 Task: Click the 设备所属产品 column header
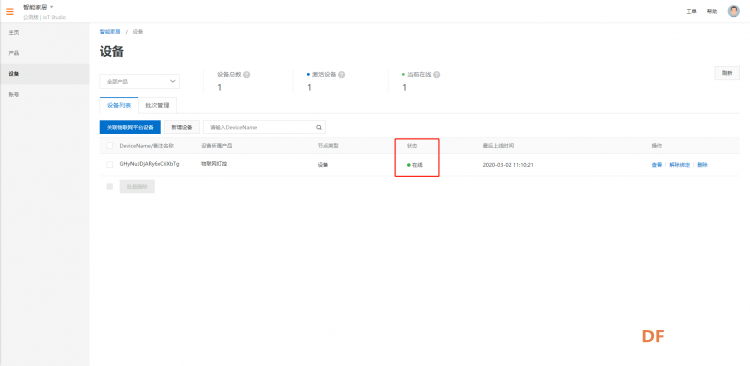[217, 145]
